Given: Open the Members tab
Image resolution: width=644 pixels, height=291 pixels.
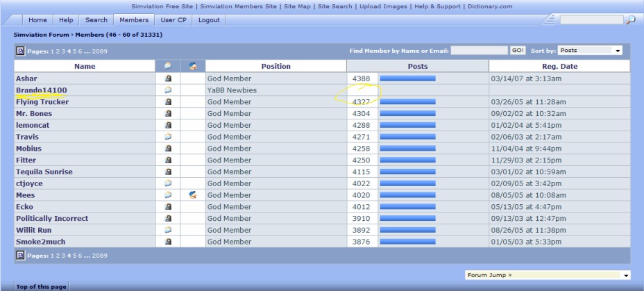Looking at the screenshot, I should point(134,20).
